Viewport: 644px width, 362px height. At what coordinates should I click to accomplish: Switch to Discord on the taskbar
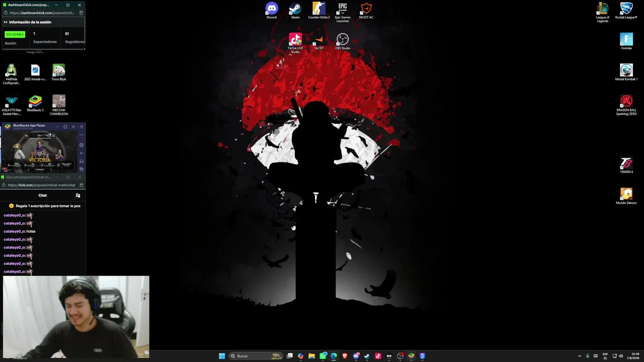coord(356,356)
